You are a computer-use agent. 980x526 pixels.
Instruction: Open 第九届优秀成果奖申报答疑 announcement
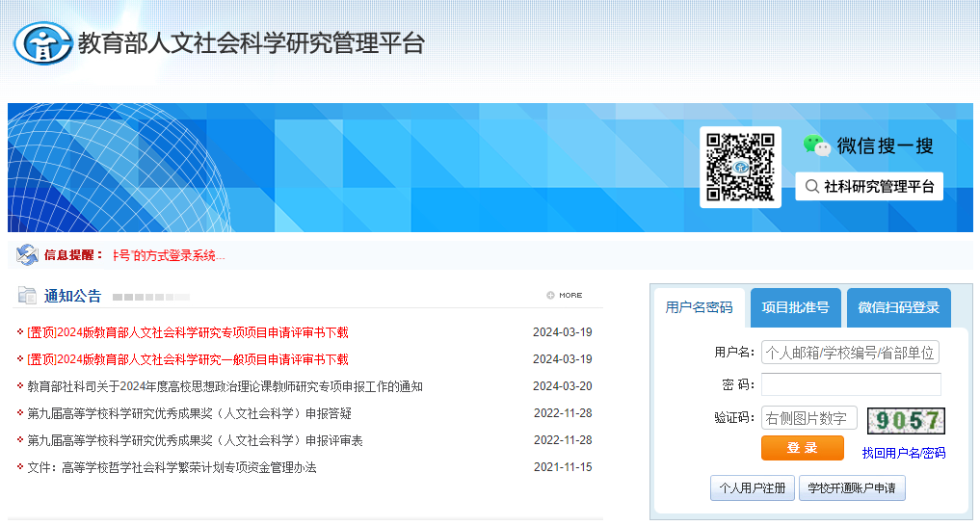pyautogui.click(x=189, y=413)
